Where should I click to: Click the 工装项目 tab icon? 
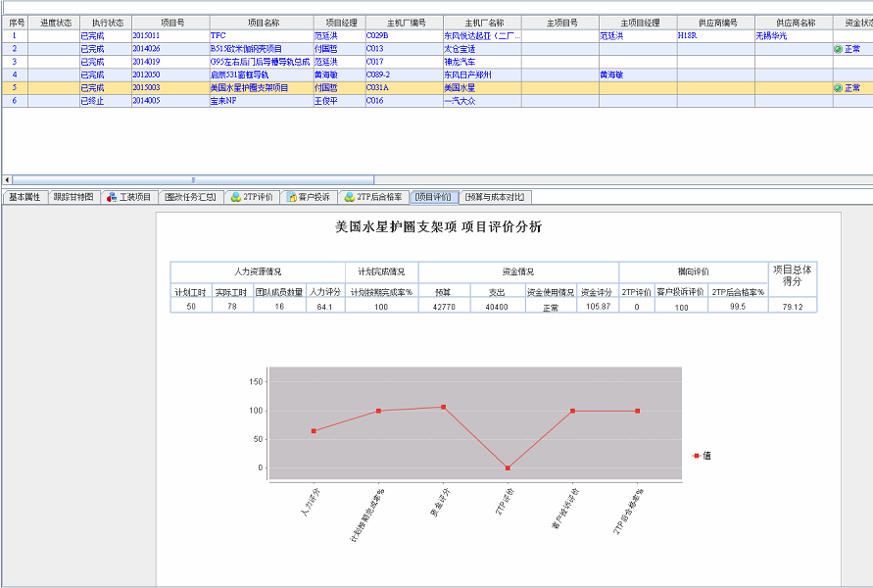click(112, 197)
